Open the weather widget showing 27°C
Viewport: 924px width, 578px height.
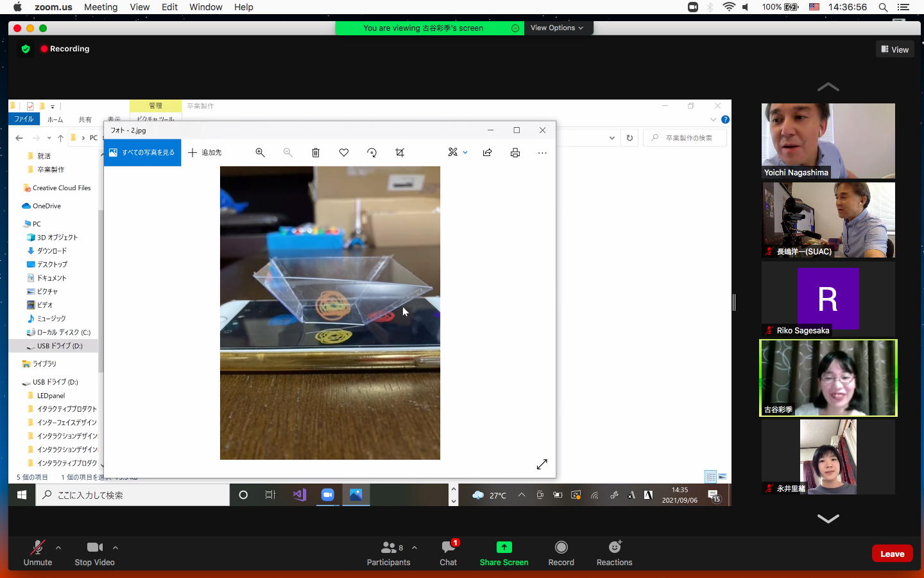click(489, 495)
